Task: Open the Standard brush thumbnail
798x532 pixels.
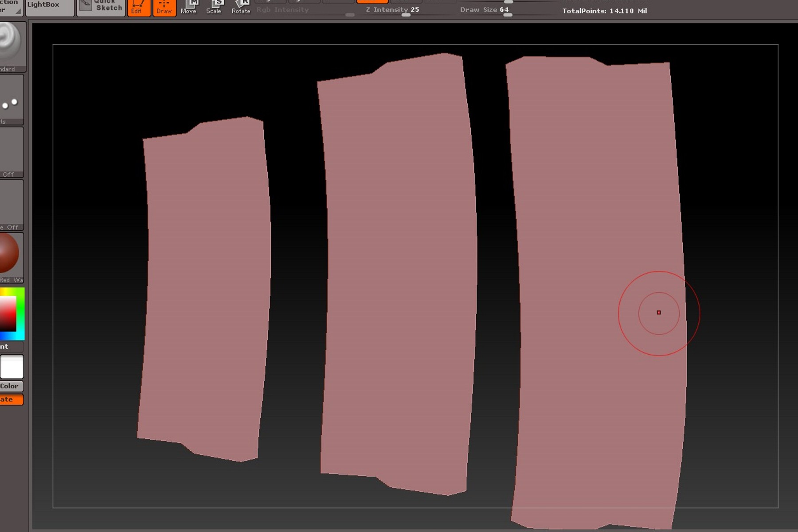Action: tap(12, 47)
